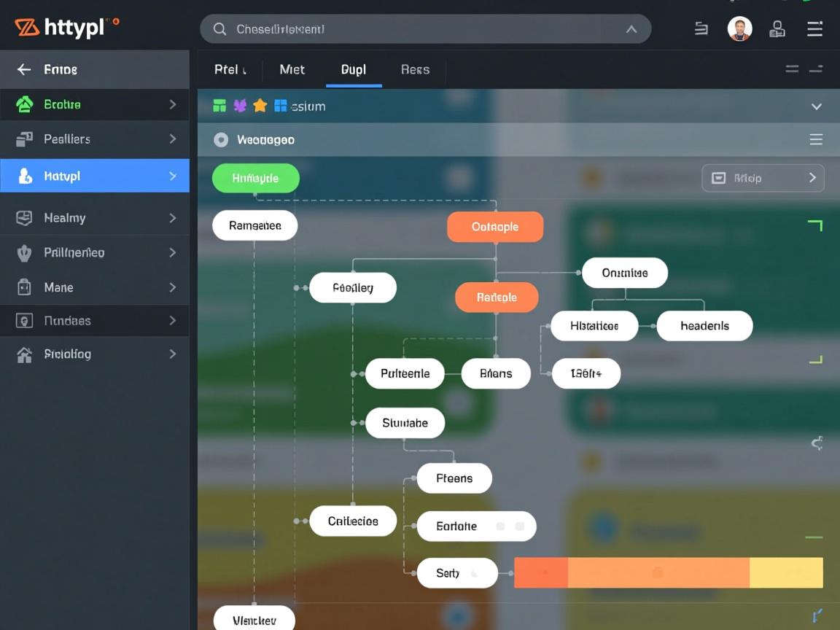Click the yellow segment of color bar
840x630 pixels.
pos(785,572)
